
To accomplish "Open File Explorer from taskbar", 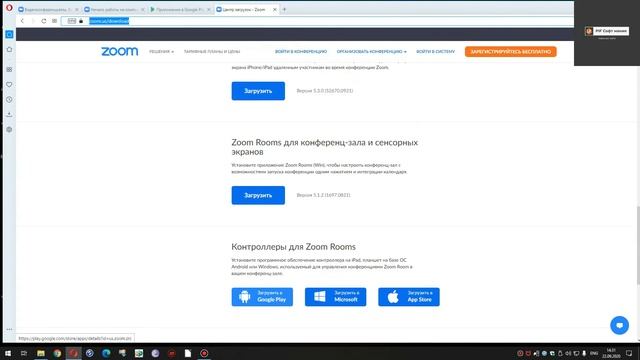I will [x=41, y=353].
